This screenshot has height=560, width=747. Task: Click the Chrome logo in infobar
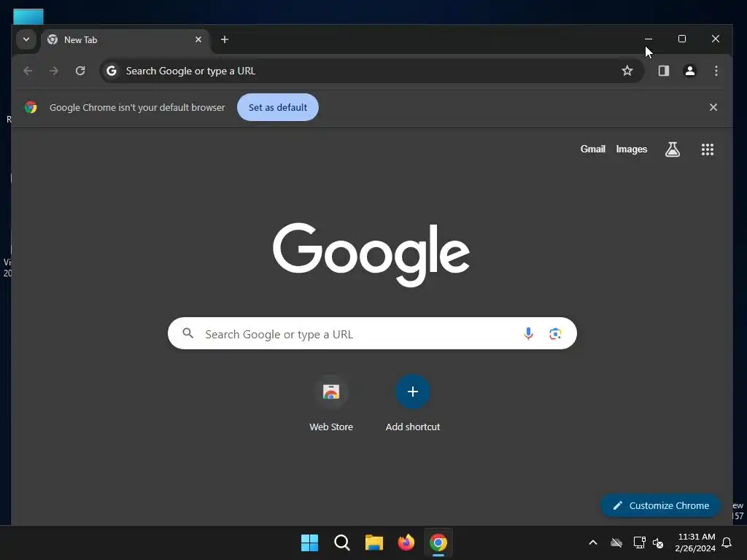point(31,107)
